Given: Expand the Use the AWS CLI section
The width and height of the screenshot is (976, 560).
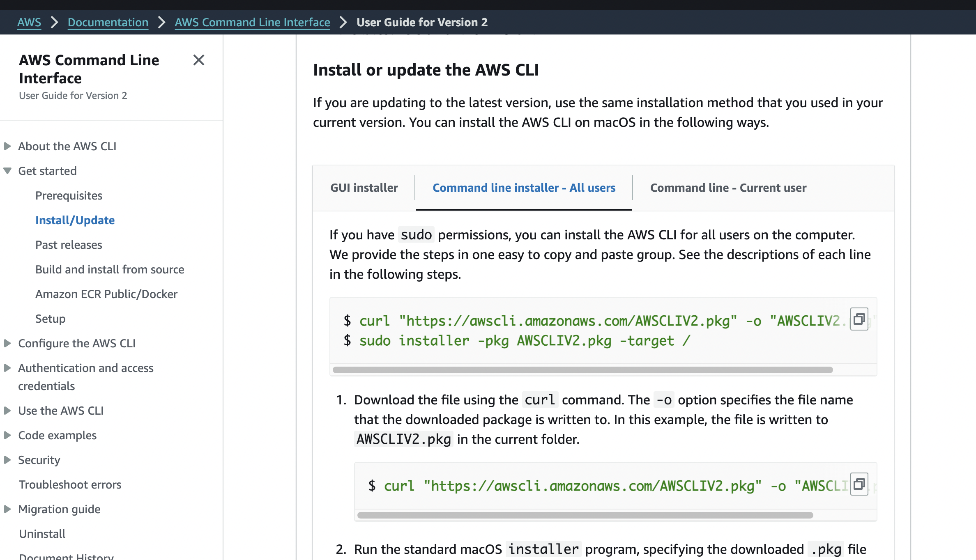Looking at the screenshot, I should pyautogui.click(x=7, y=411).
